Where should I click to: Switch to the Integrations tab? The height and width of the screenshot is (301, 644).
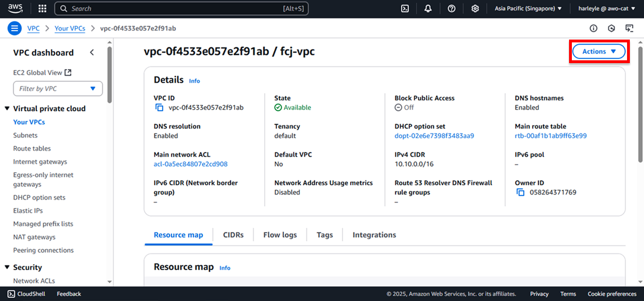374,235
